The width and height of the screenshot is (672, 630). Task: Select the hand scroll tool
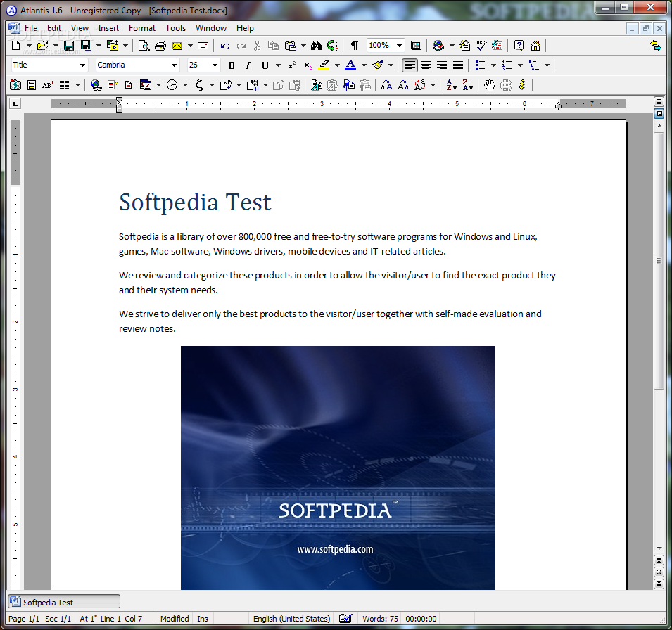pos(490,85)
